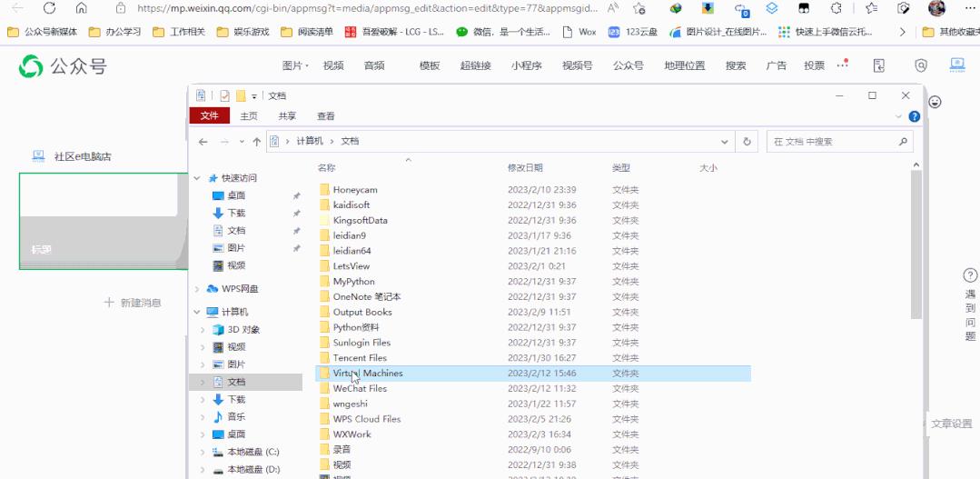Collapse the 计算机 tree node
The height and width of the screenshot is (479, 980).
[x=197, y=312]
